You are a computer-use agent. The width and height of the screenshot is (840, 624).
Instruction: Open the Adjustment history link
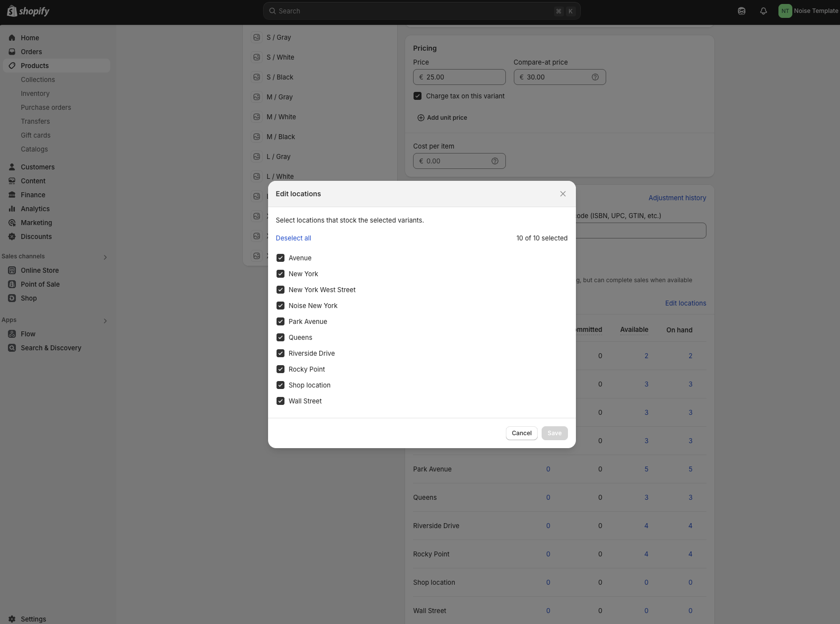677,198
